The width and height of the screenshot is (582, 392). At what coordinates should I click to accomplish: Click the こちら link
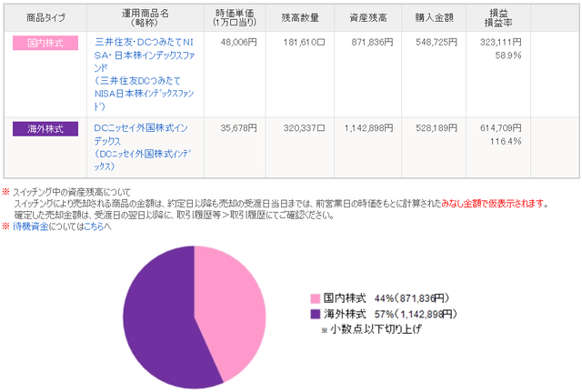tap(94, 226)
